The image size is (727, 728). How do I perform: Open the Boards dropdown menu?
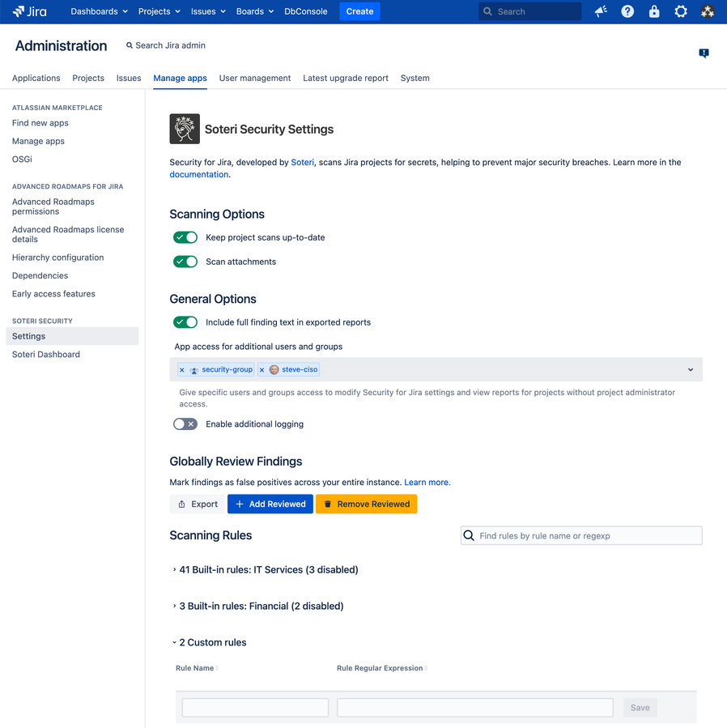tap(255, 11)
